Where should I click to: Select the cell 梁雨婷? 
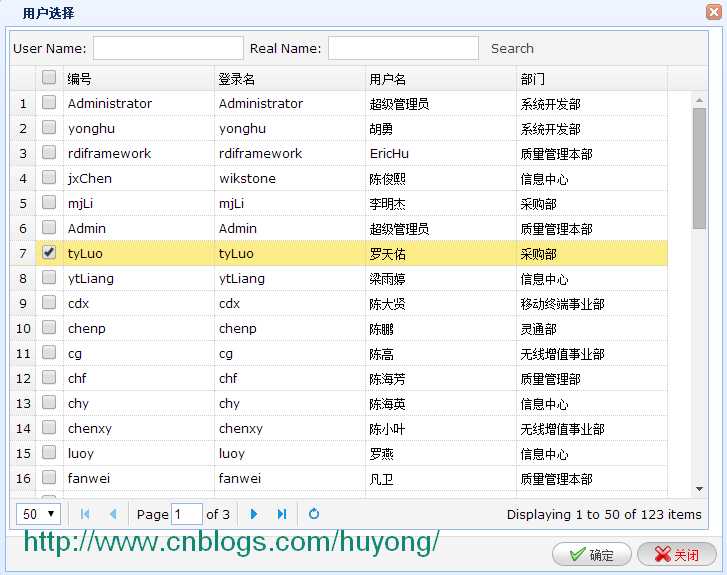(441, 279)
